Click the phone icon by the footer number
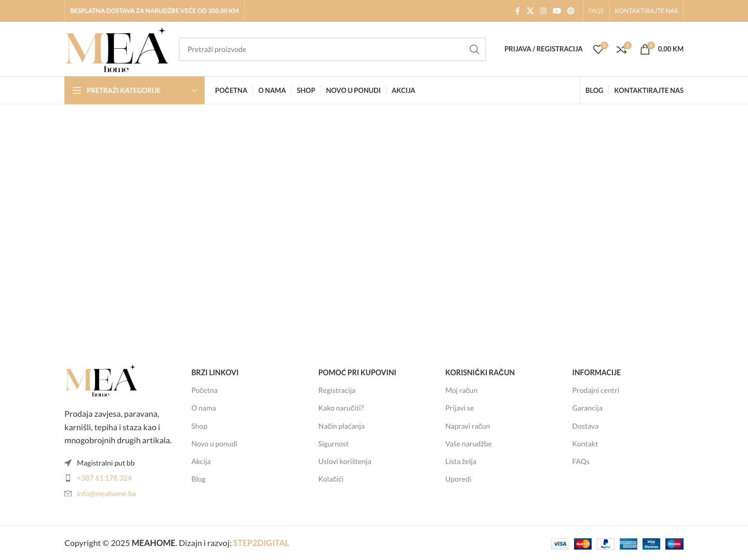748x560 pixels. 68,478
